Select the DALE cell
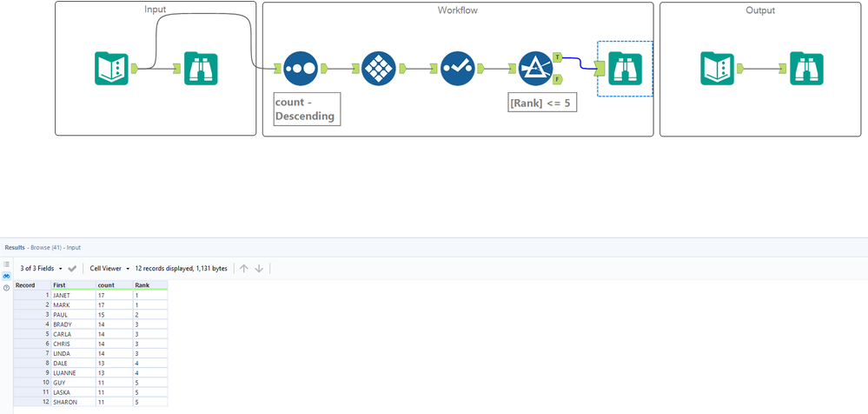868x414 pixels. point(73,363)
